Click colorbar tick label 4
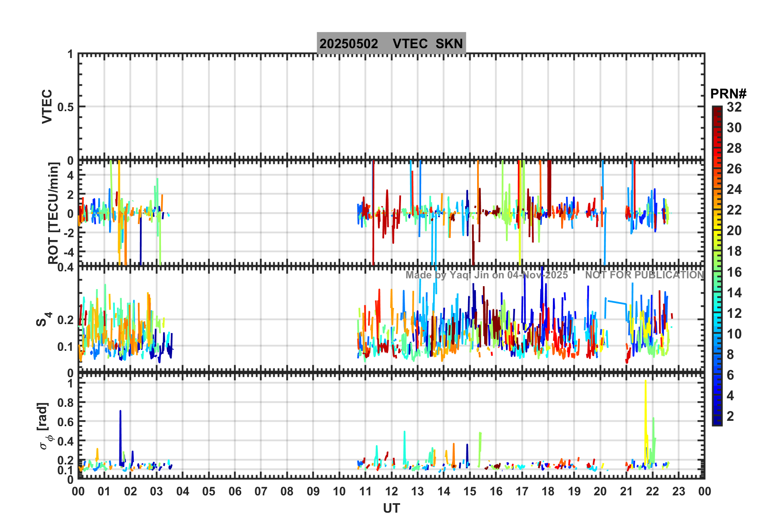The image size is (783, 532). [730, 396]
